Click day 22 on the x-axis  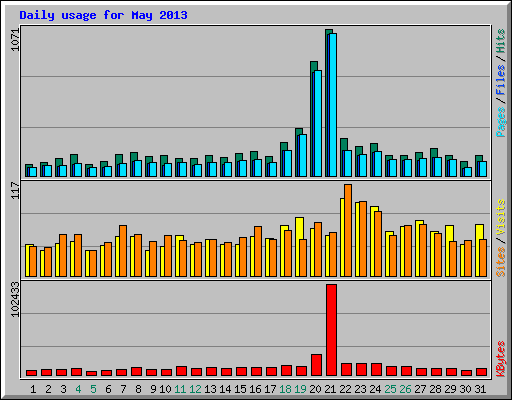click(345, 389)
